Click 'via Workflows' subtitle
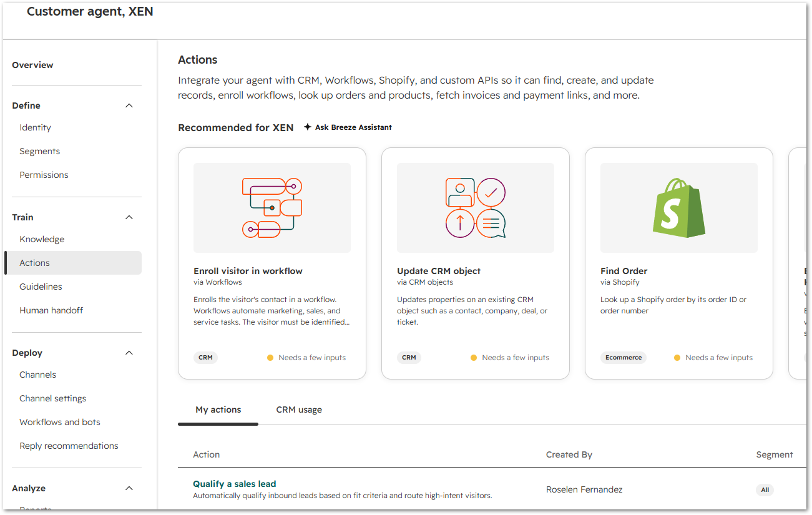 (x=218, y=282)
